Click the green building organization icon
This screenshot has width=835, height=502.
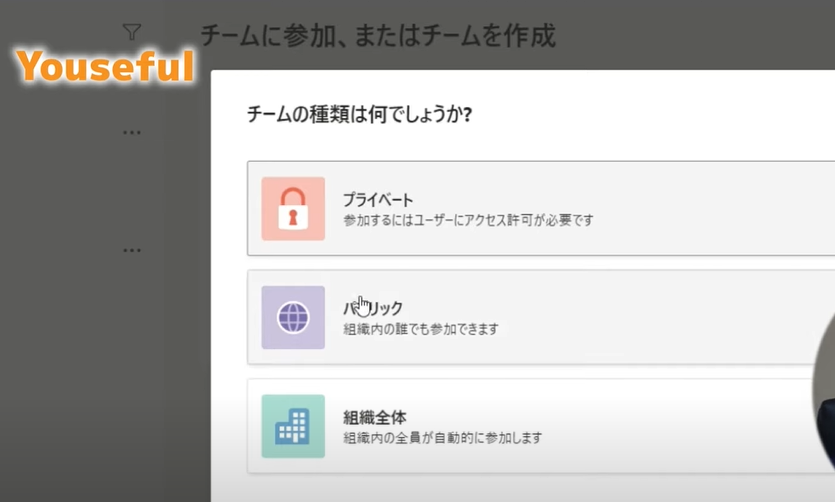pos(293,426)
